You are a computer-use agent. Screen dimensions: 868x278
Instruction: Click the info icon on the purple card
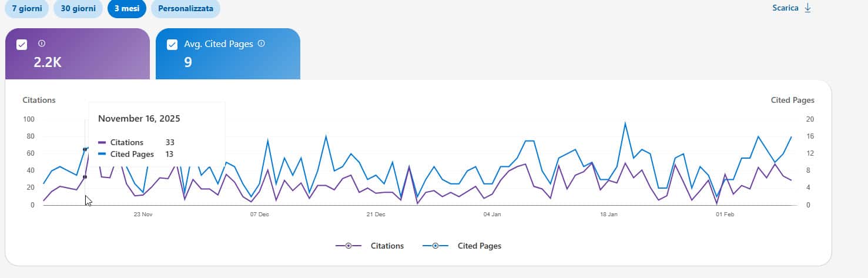(x=42, y=43)
